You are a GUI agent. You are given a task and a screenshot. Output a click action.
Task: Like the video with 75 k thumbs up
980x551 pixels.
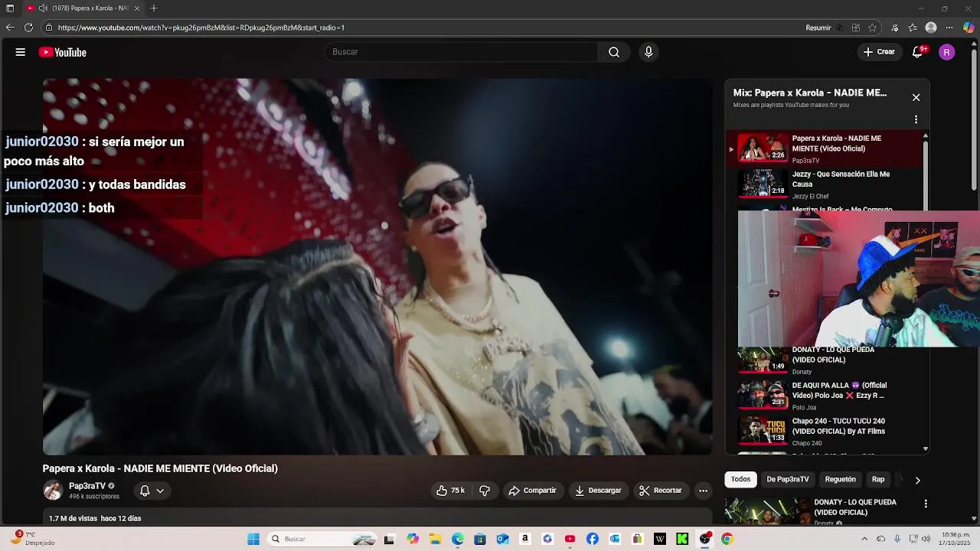click(451, 491)
